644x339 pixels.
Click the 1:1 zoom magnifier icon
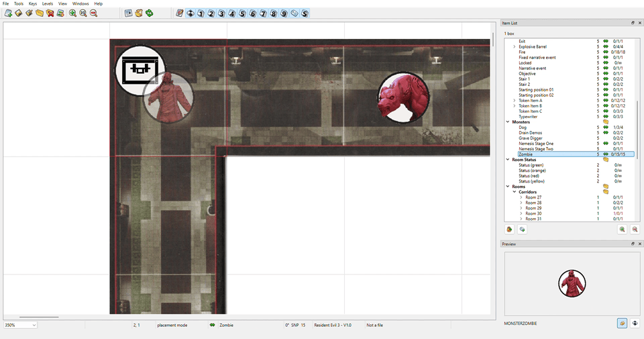click(83, 13)
